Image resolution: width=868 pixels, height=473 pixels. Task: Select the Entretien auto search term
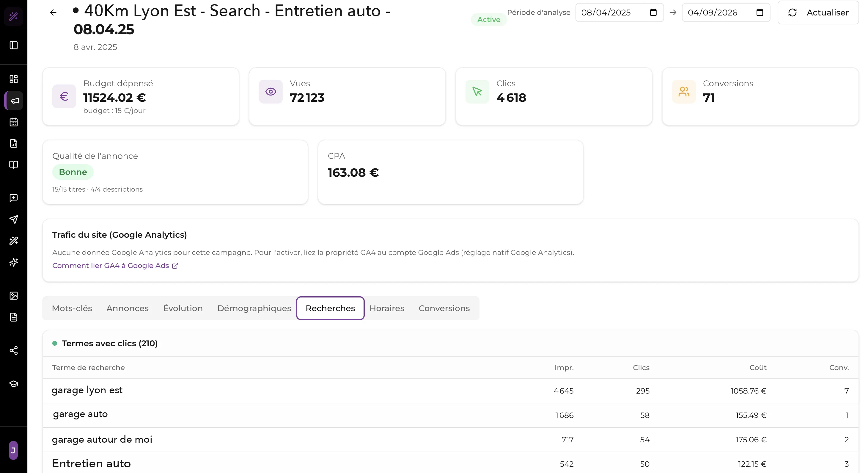coord(91,463)
